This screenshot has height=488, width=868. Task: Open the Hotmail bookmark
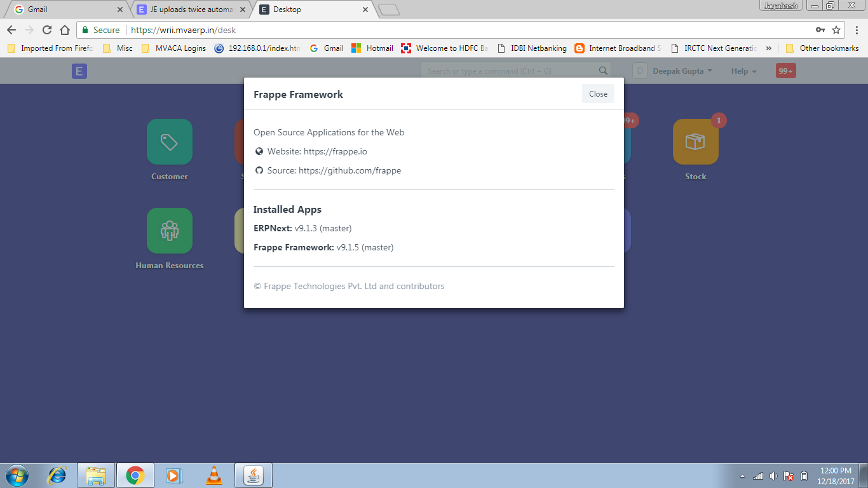coord(372,48)
